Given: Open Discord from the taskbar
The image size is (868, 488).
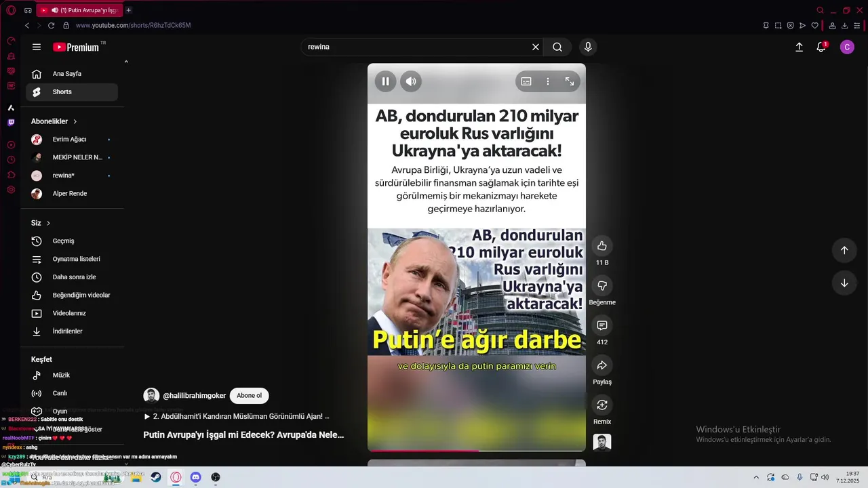Looking at the screenshot, I should [195, 477].
